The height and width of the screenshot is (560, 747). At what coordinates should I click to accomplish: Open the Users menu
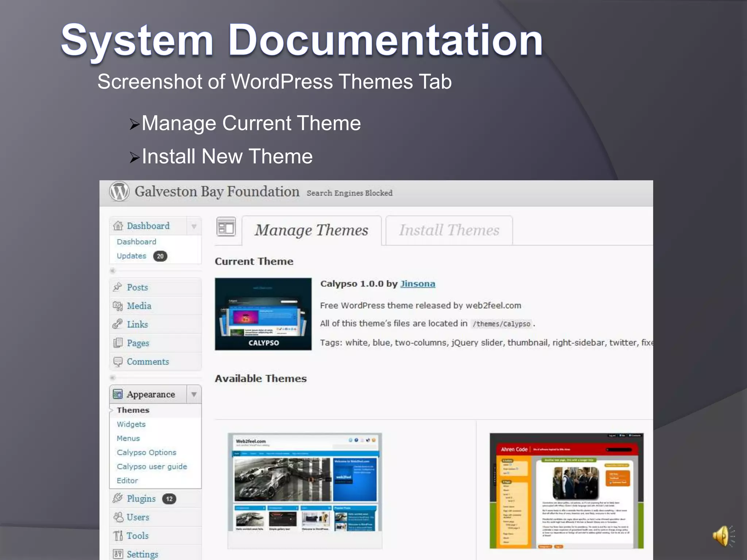click(x=138, y=517)
